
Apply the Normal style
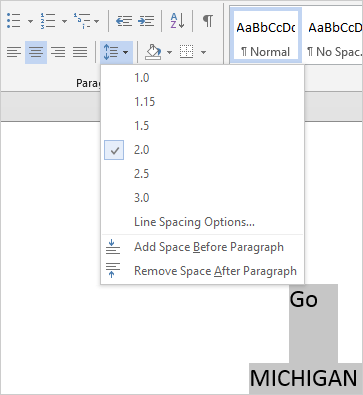pos(266,36)
